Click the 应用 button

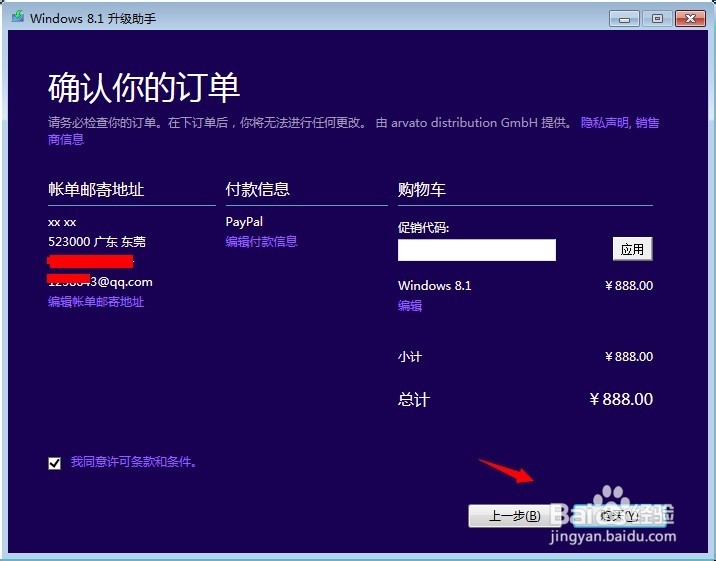632,249
